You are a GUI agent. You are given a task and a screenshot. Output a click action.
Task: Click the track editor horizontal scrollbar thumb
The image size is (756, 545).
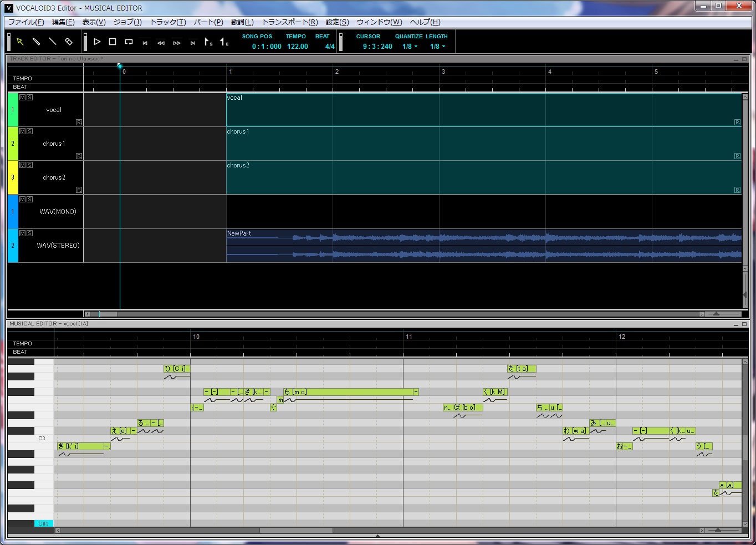tap(108, 314)
